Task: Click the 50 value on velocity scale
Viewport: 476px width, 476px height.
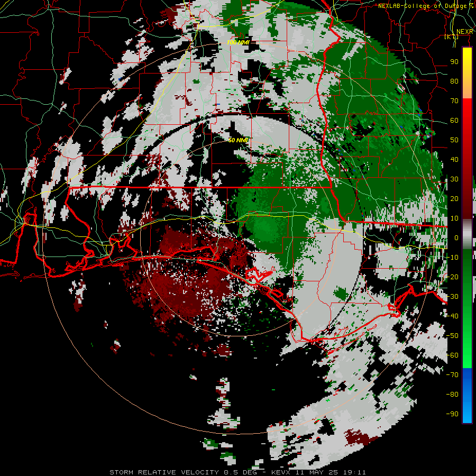Action: click(x=454, y=140)
